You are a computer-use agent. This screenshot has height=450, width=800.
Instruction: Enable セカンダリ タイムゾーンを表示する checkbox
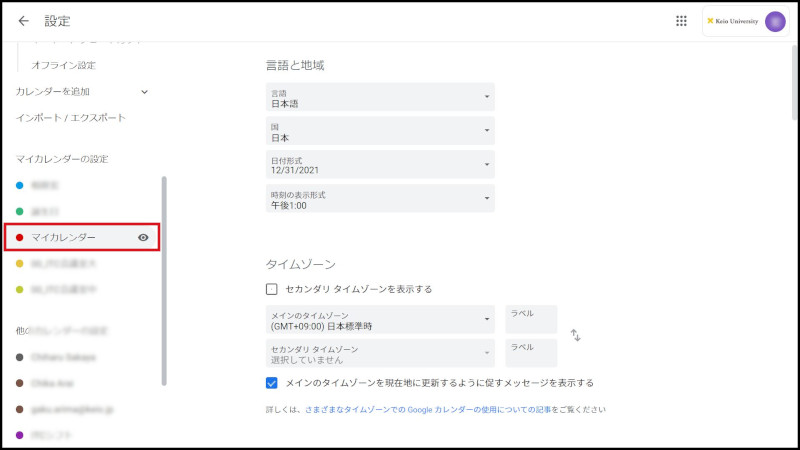[x=272, y=289]
